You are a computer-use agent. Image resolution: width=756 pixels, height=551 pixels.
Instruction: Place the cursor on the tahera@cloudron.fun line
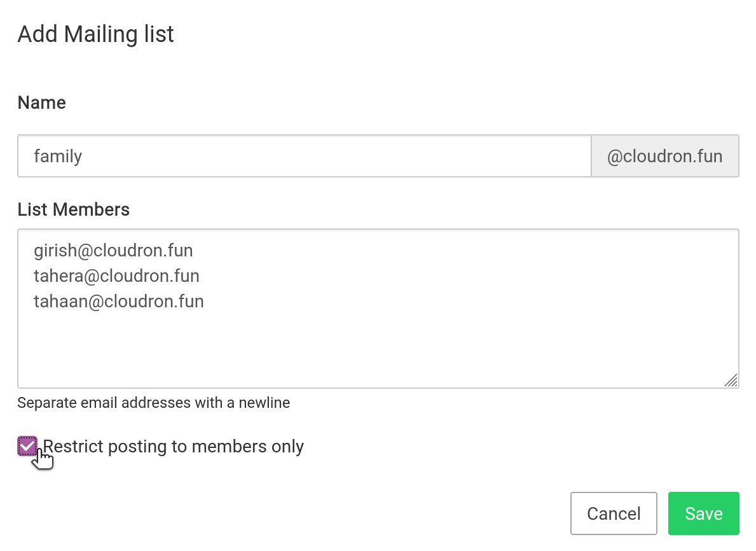[116, 275]
